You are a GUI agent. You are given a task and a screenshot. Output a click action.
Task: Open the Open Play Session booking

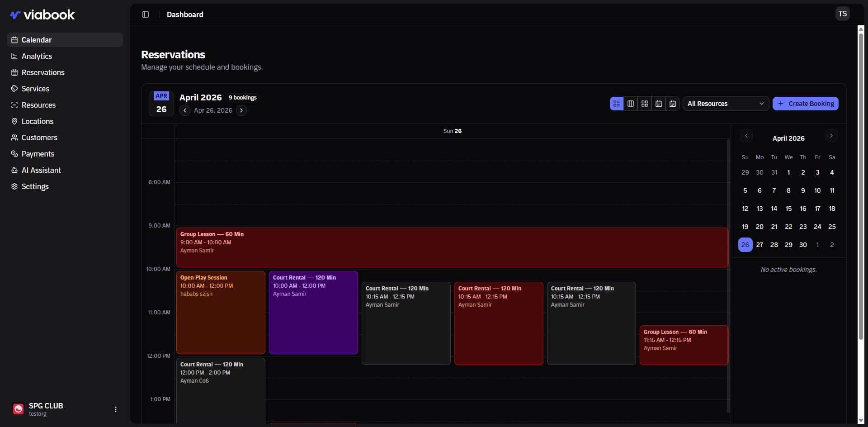pyautogui.click(x=221, y=313)
